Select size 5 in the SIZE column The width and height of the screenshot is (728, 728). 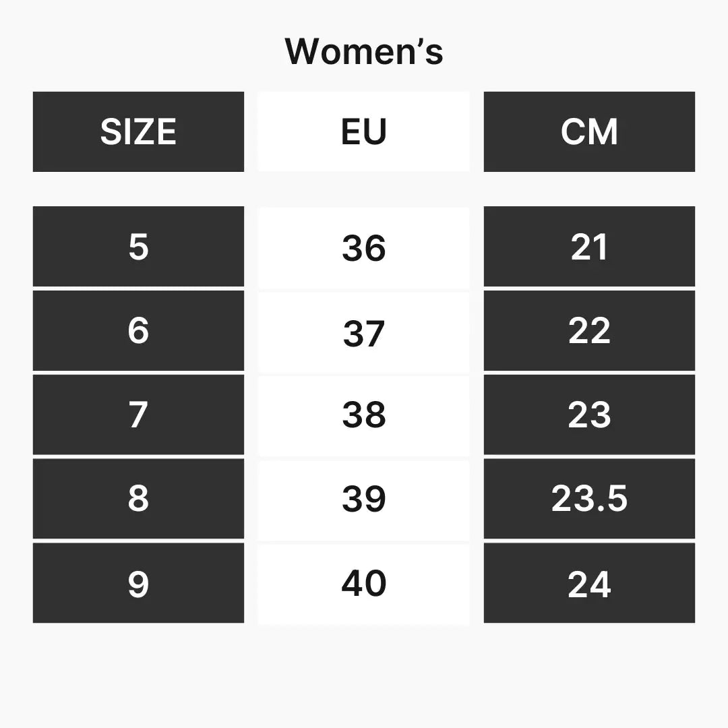click(x=138, y=247)
